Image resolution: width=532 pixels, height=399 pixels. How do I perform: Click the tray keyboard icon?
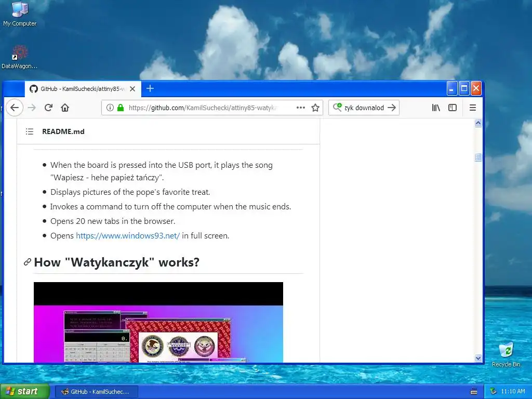474,392
